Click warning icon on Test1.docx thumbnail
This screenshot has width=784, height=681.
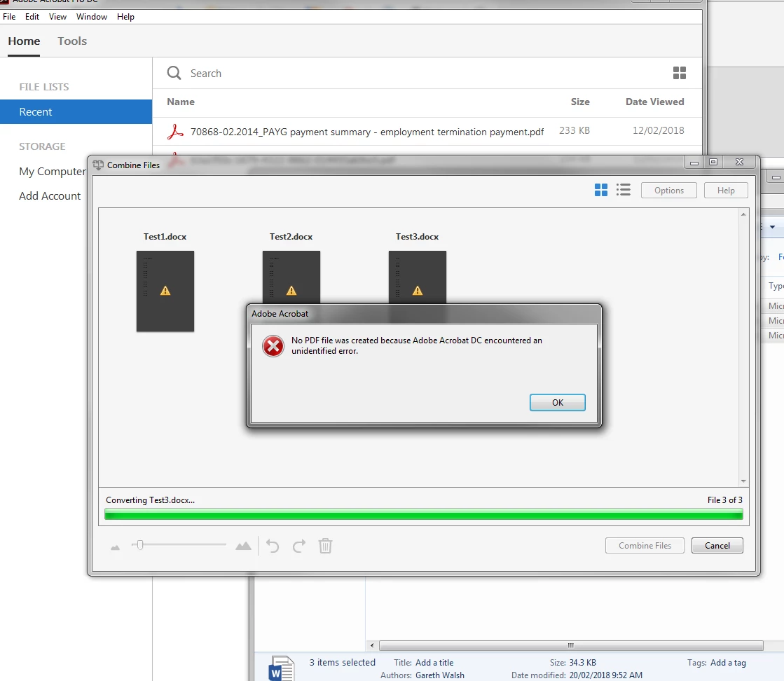pyautogui.click(x=165, y=291)
